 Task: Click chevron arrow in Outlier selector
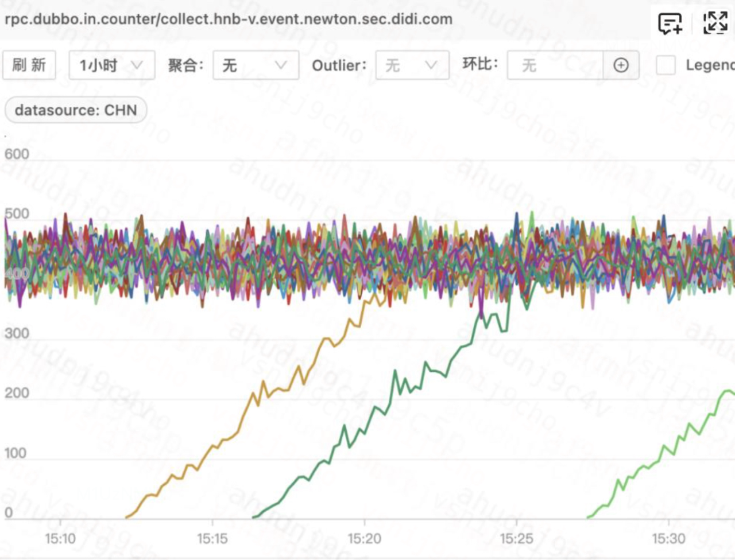click(x=431, y=65)
